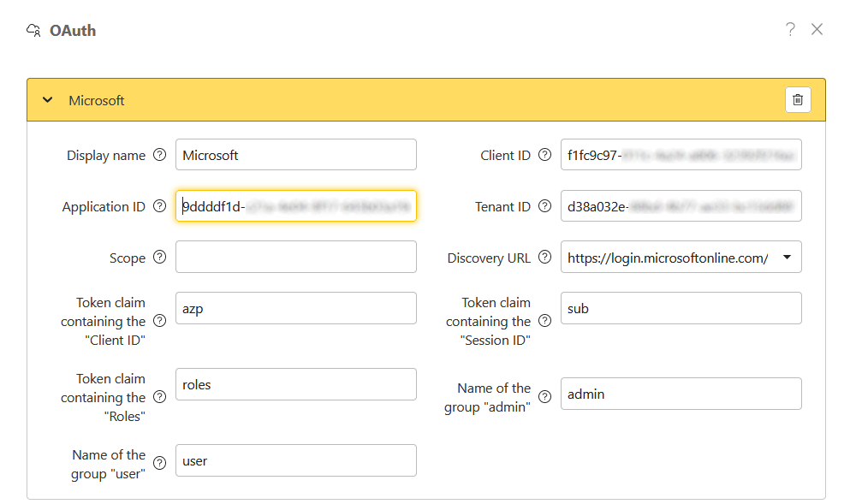Click the Microsoft accordion header title
Image resolution: width=850 pixels, height=504 pixels.
[x=97, y=101]
